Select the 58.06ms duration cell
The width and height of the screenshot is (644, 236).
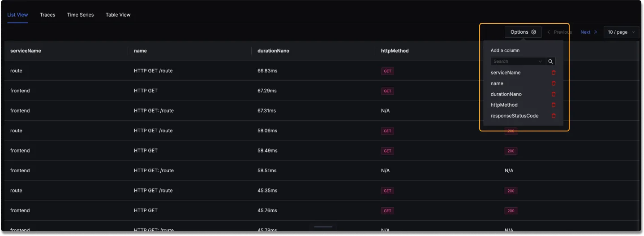click(x=267, y=131)
